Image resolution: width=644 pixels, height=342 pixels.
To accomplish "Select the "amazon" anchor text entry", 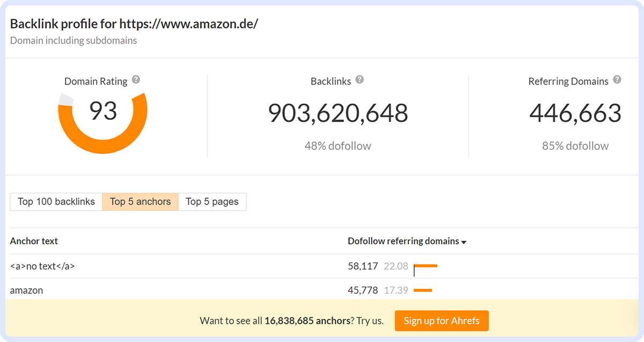I will tap(27, 290).
